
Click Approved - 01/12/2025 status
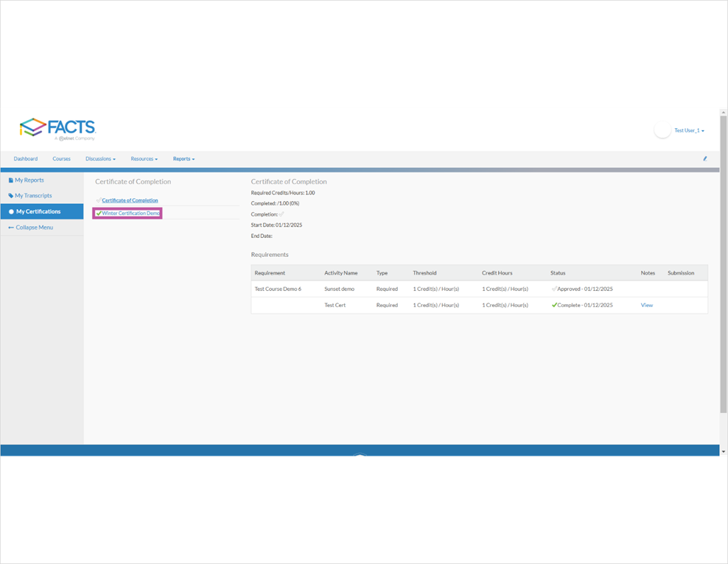pyautogui.click(x=585, y=289)
